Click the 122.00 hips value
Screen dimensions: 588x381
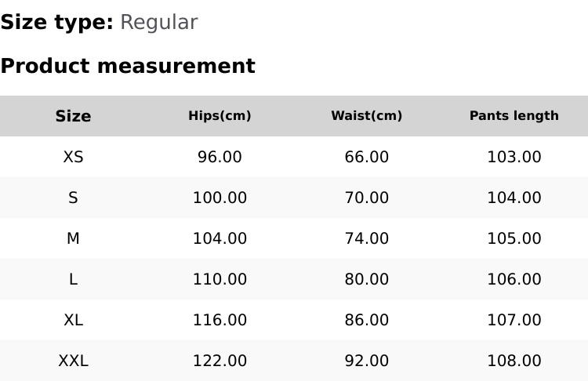tap(220, 361)
